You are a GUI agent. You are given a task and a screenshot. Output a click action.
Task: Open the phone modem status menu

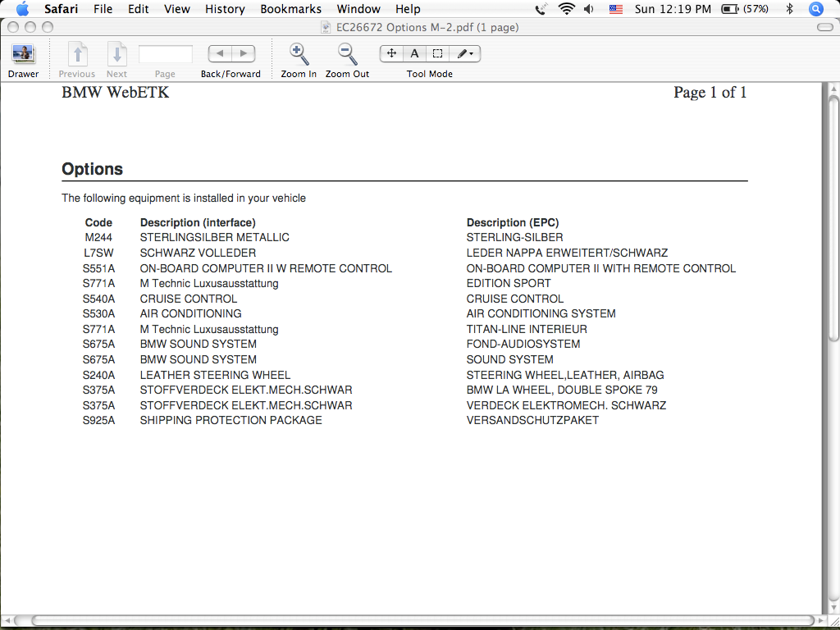click(x=541, y=9)
